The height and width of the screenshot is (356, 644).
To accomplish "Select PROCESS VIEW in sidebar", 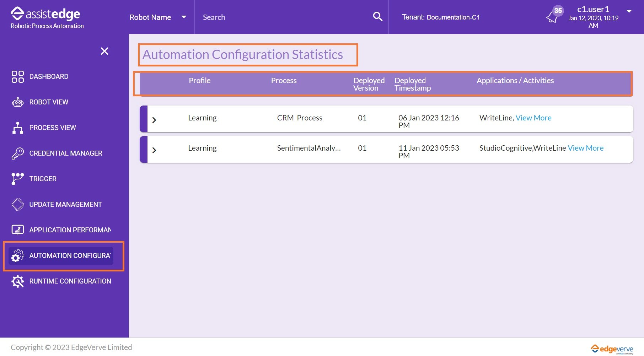I will pos(53,128).
